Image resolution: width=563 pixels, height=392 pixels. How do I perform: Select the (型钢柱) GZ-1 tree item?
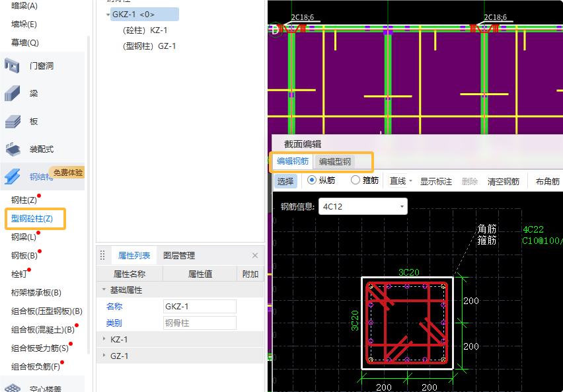click(x=149, y=46)
